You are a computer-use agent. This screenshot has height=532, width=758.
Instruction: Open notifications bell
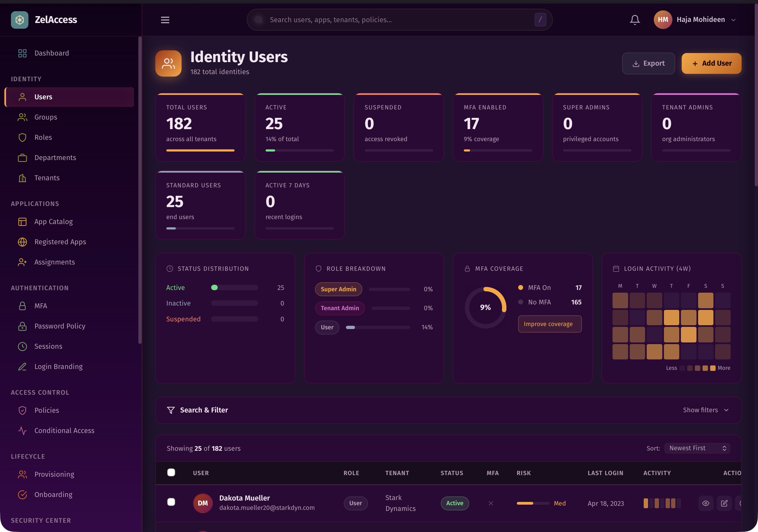634,19
